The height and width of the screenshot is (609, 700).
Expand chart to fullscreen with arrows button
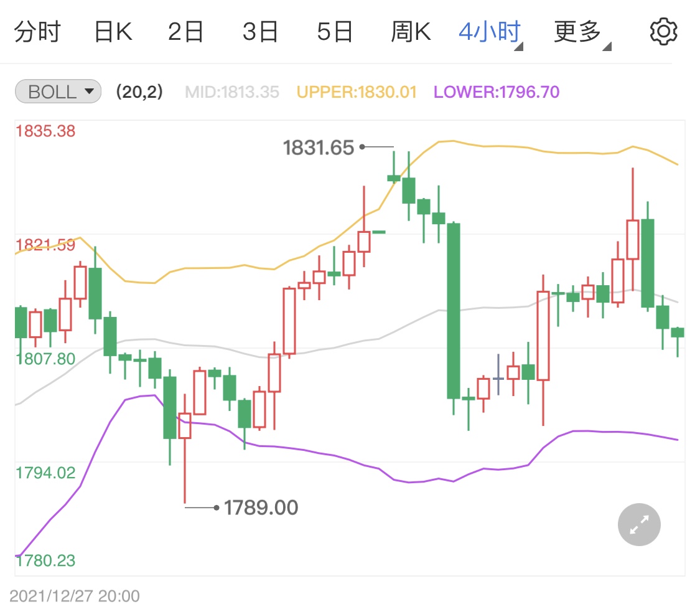click(x=639, y=524)
